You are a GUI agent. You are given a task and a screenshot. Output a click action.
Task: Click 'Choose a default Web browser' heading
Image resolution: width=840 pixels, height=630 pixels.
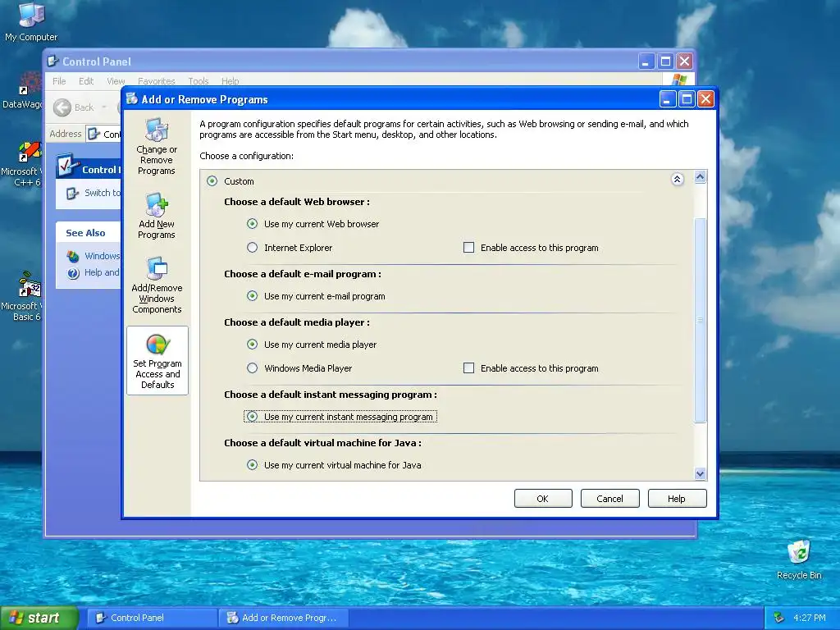coord(297,202)
